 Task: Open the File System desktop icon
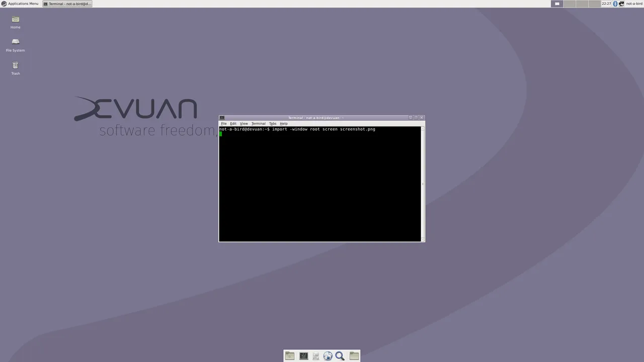pos(15,45)
